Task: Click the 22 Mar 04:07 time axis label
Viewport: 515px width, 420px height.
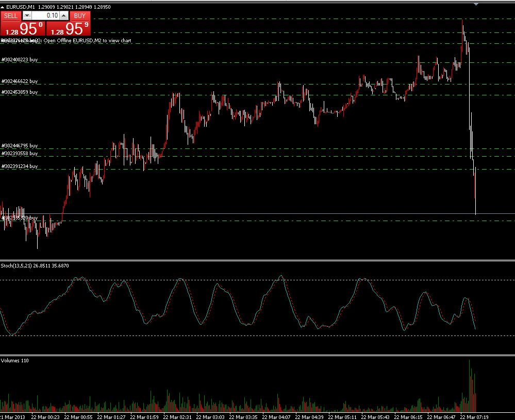Action: pyautogui.click(x=276, y=417)
